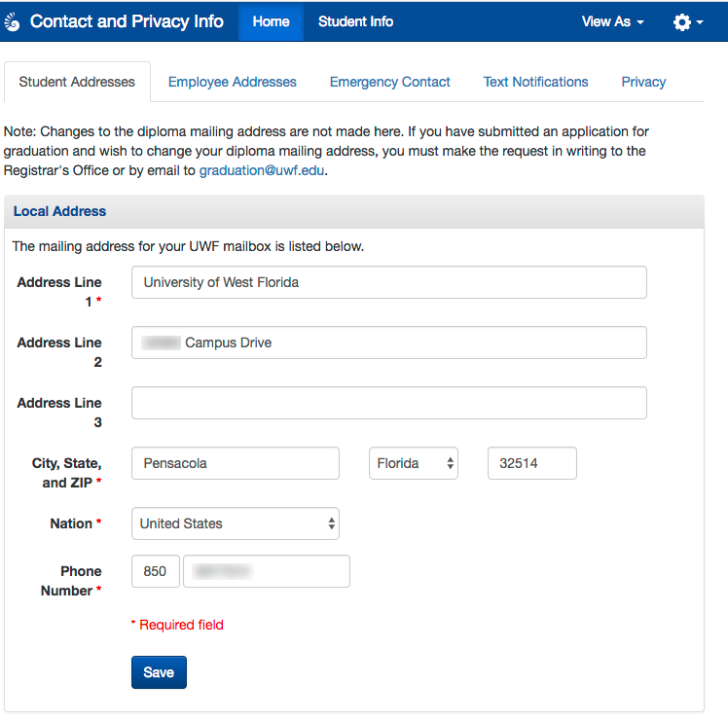
Task: Click the phone number field
Action: click(x=267, y=571)
